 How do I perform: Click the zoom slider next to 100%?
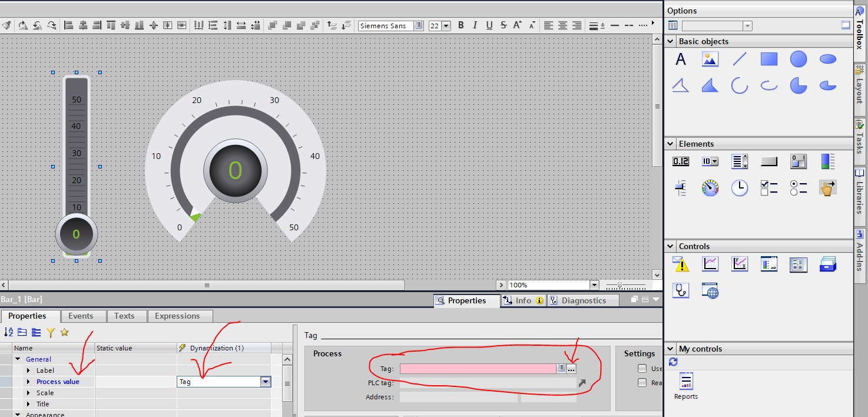[619, 285]
